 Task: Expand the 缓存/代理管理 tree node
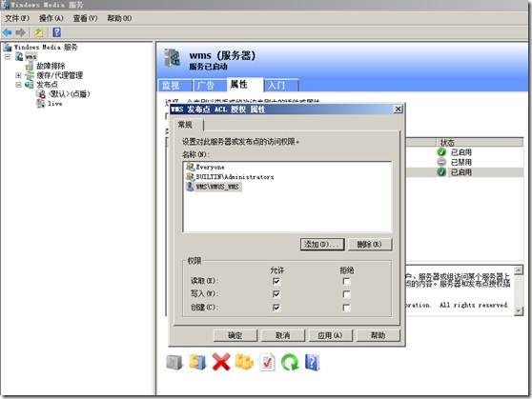tap(18, 75)
